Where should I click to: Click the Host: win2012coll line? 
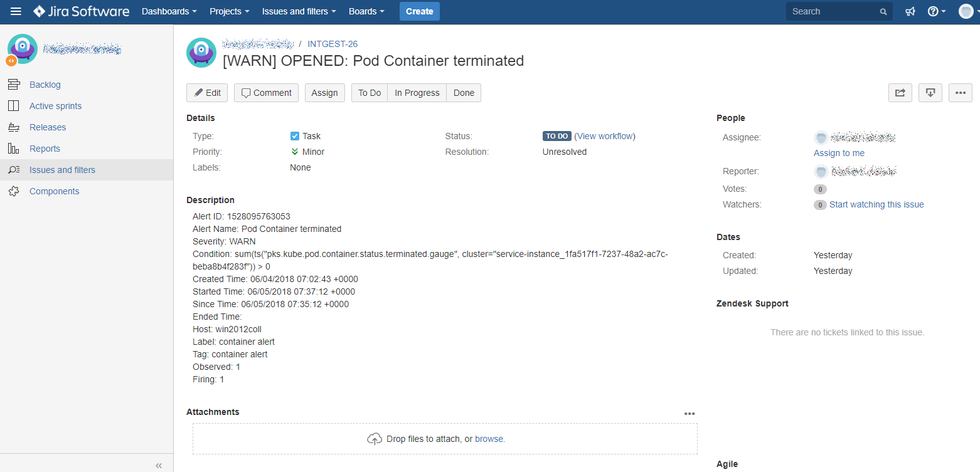[x=227, y=329]
